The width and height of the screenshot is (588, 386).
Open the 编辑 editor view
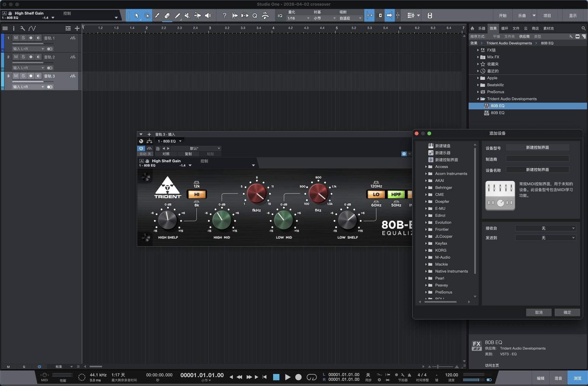[541, 379]
